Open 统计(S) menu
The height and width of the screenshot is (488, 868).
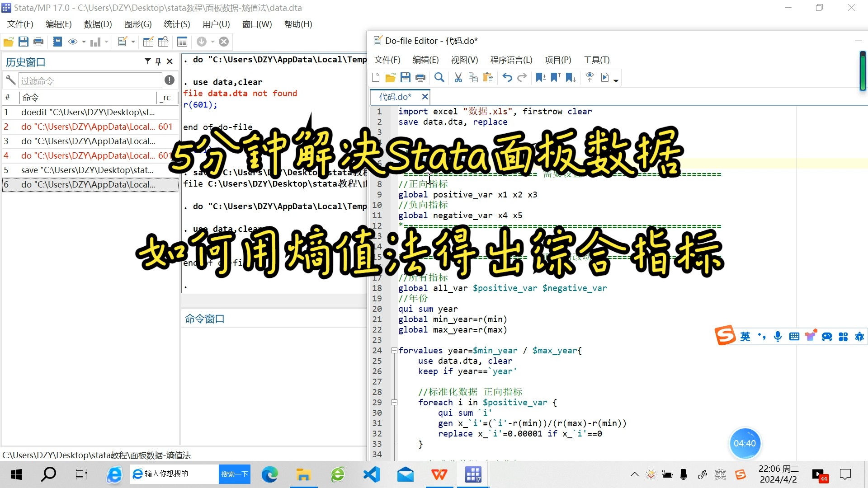click(x=177, y=24)
